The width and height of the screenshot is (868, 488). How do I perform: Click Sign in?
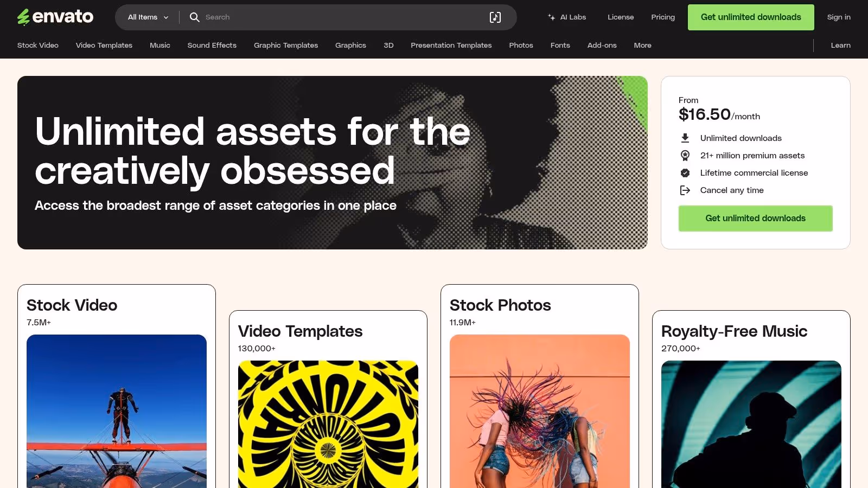pos(839,17)
